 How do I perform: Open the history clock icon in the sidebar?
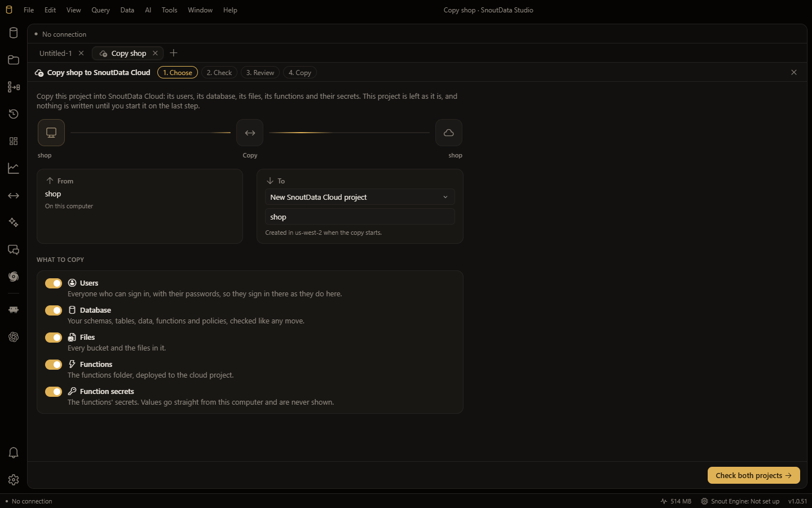(14, 114)
